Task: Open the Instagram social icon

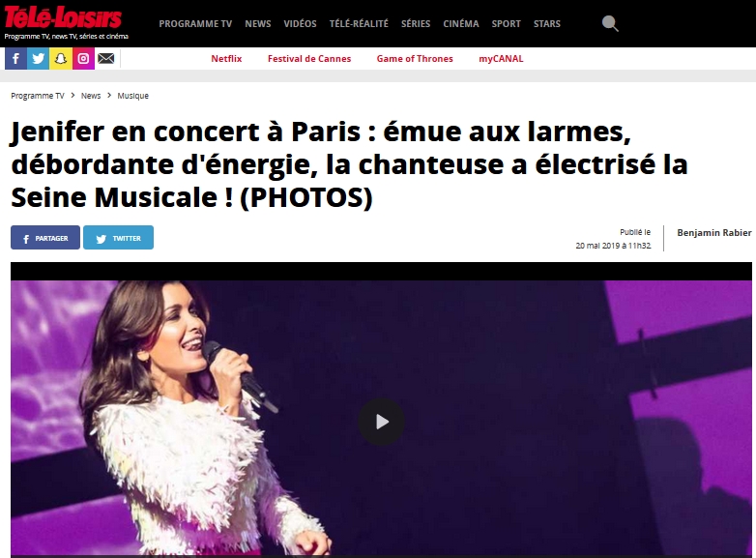Action: tap(83, 59)
